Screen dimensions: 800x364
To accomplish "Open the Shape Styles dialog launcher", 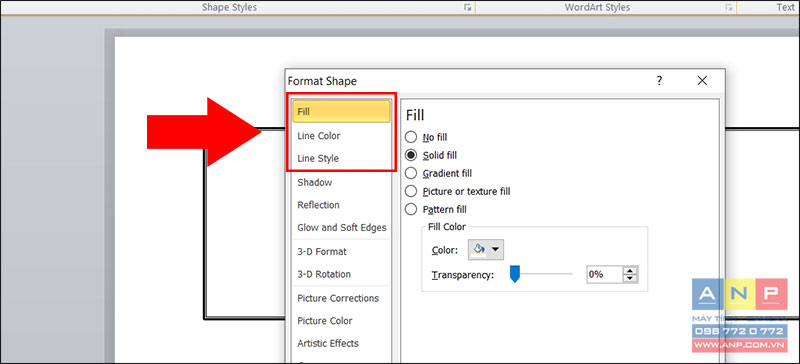I will point(468,8).
